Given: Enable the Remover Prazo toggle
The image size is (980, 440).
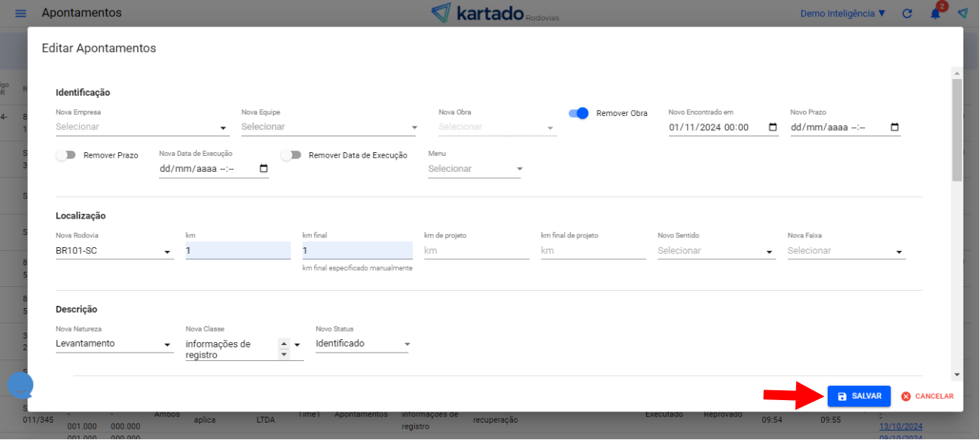Looking at the screenshot, I should click(x=66, y=155).
